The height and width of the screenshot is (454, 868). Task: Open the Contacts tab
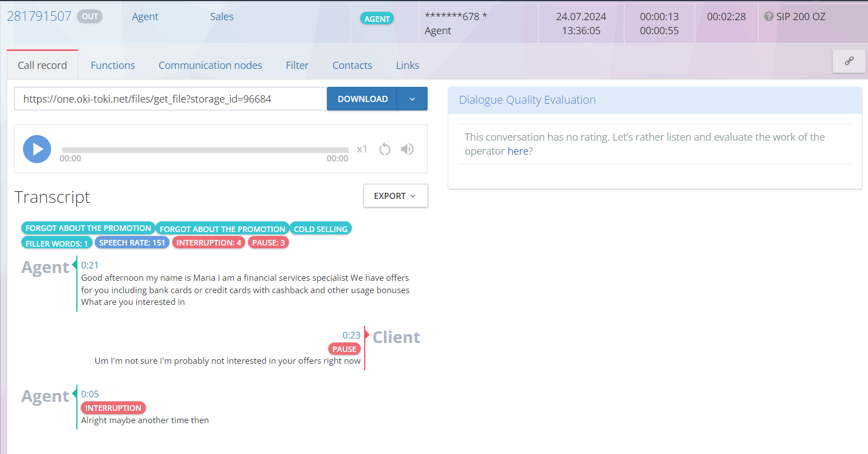352,65
